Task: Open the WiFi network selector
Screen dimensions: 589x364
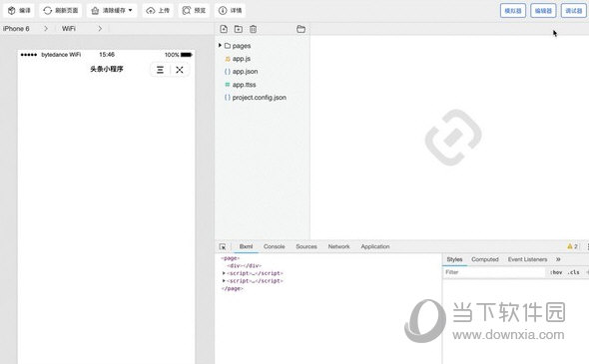Action: (82, 29)
